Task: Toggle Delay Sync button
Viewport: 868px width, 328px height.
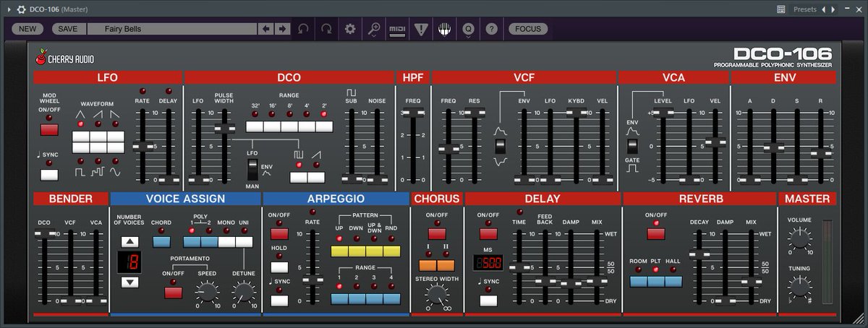Action: coord(488,301)
